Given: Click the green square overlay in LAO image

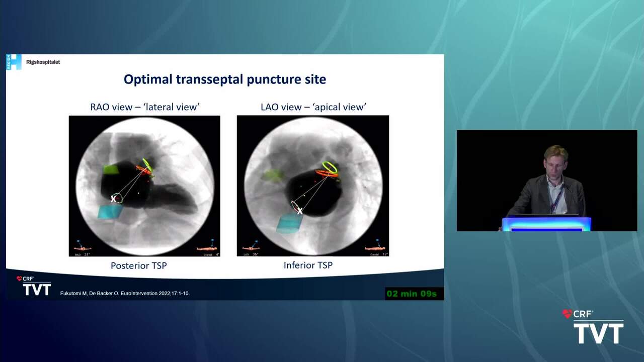Looking at the screenshot, I should click(x=272, y=175).
